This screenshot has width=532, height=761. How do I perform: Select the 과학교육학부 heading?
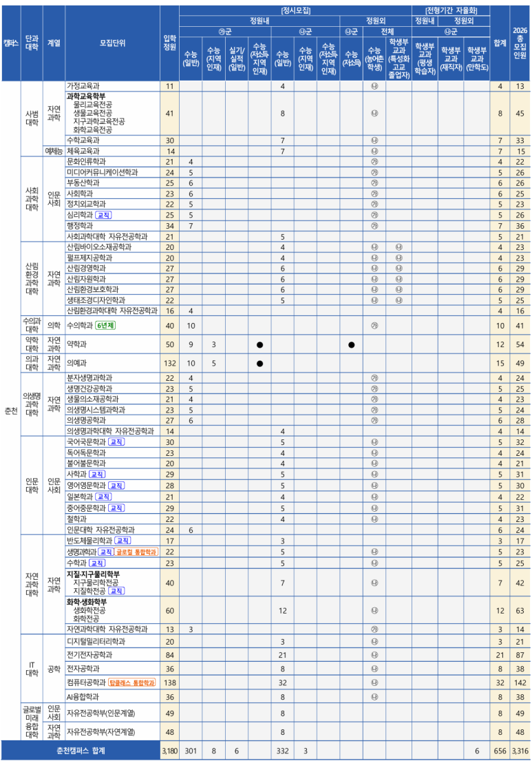(86, 96)
